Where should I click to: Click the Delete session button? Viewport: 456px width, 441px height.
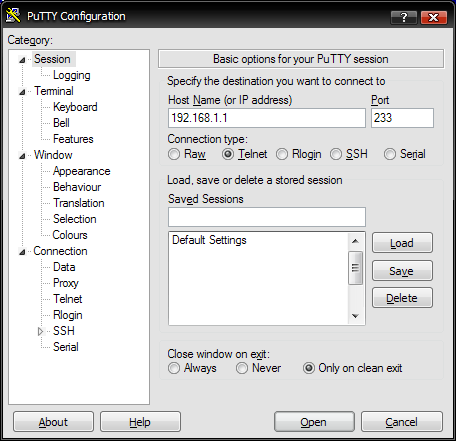coord(402,298)
